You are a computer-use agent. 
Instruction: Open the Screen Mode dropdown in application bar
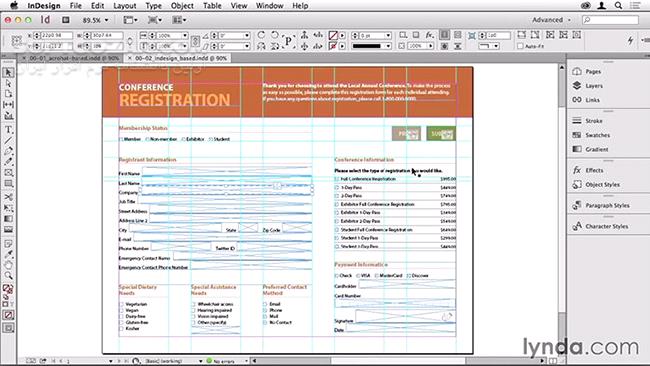click(155, 20)
